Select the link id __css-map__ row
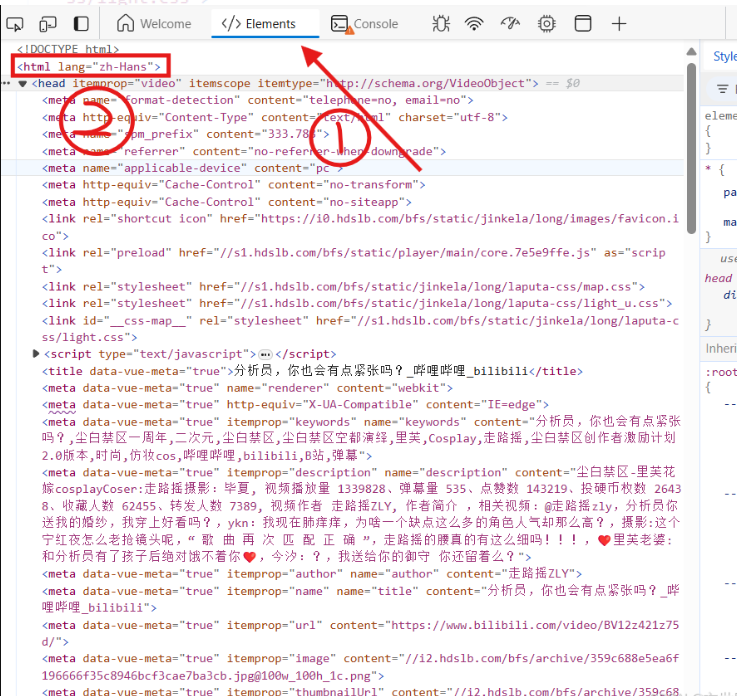This screenshot has width=737, height=696. [360, 329]
